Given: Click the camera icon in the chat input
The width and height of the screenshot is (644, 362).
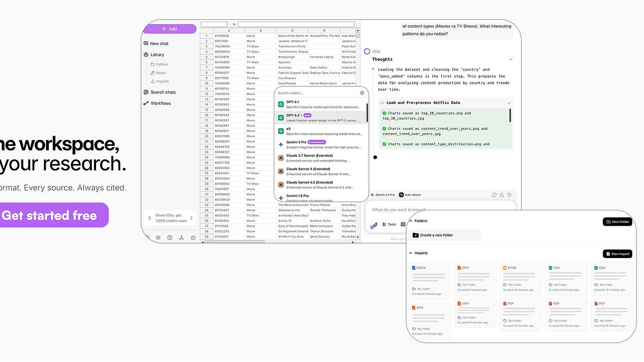Looking at the screenshot, I should [403, 224].
